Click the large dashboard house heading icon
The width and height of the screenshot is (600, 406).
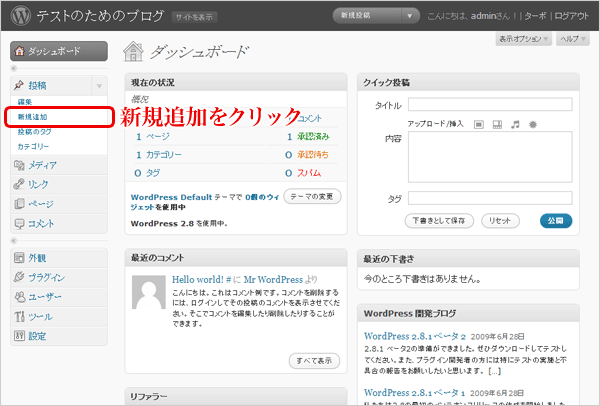[133, 52]
